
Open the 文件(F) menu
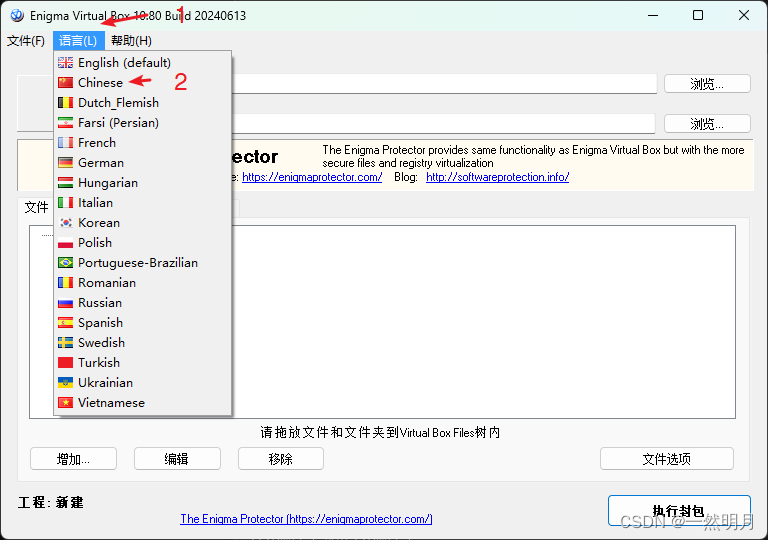tap(26, 41)
